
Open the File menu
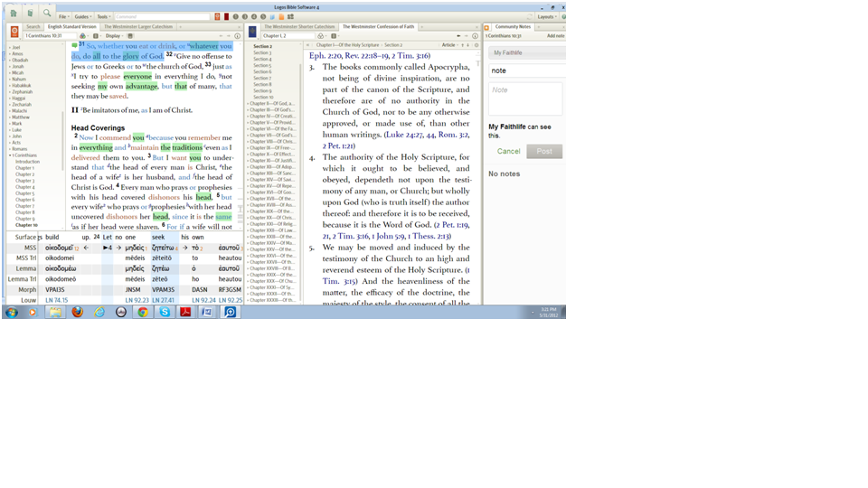click(x=63, y=16)
